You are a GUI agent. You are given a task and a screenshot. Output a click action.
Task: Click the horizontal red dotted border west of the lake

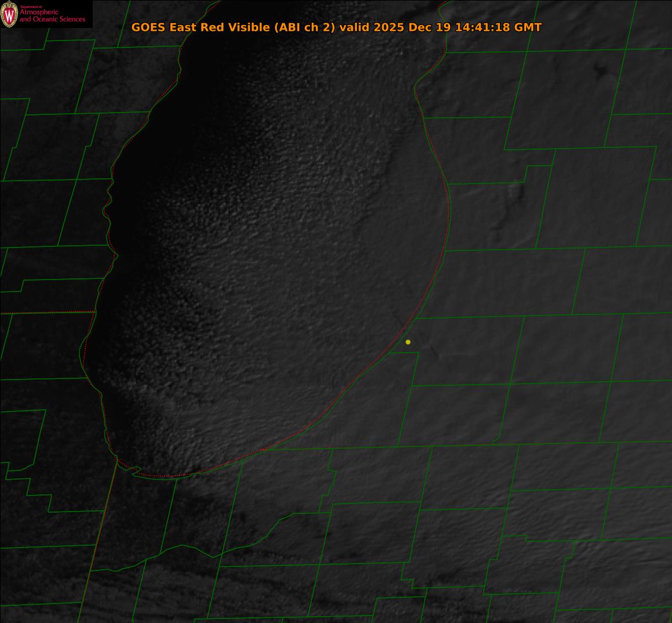click(x=46, y=313)
